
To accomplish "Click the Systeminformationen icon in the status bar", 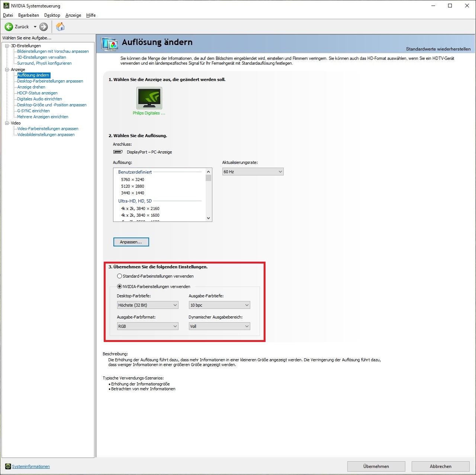I will point(8,466).
